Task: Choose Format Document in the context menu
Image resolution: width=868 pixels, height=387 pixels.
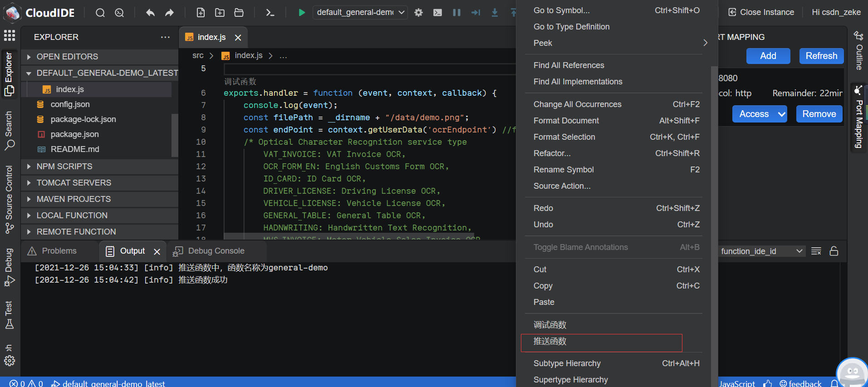Action: click(x=566, y=121)
